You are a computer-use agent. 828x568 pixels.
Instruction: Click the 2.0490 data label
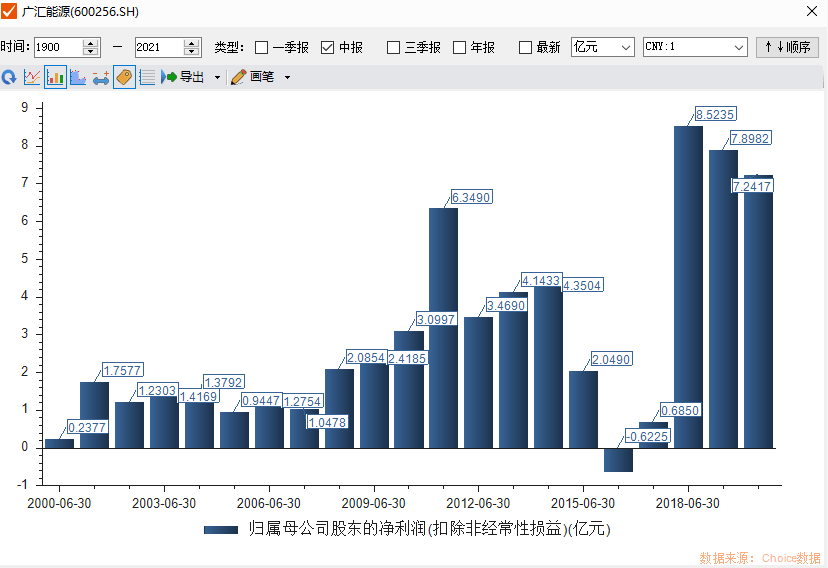click(611, 359)
